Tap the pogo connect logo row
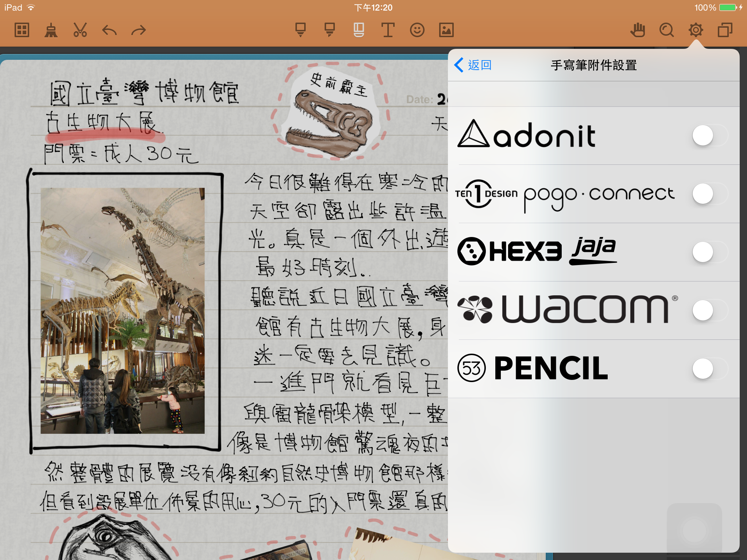 pos(594,194)
